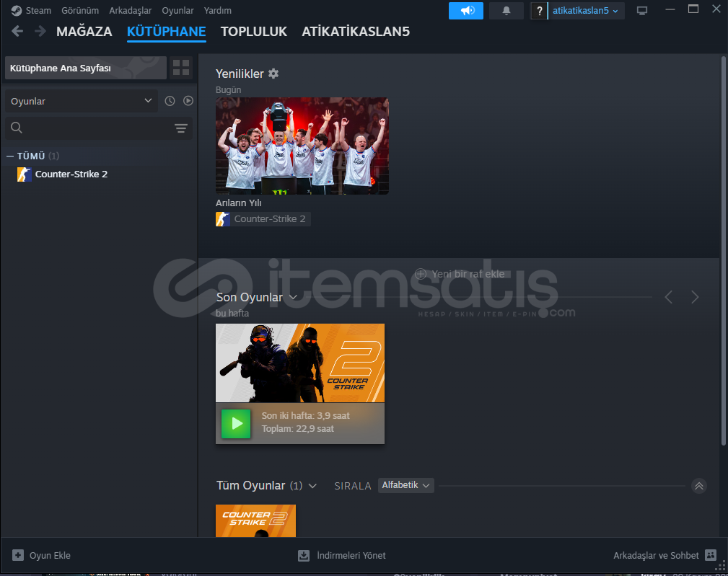Click the library vertical scrollbar
This screenshot has width=728, height=576.
724,250
